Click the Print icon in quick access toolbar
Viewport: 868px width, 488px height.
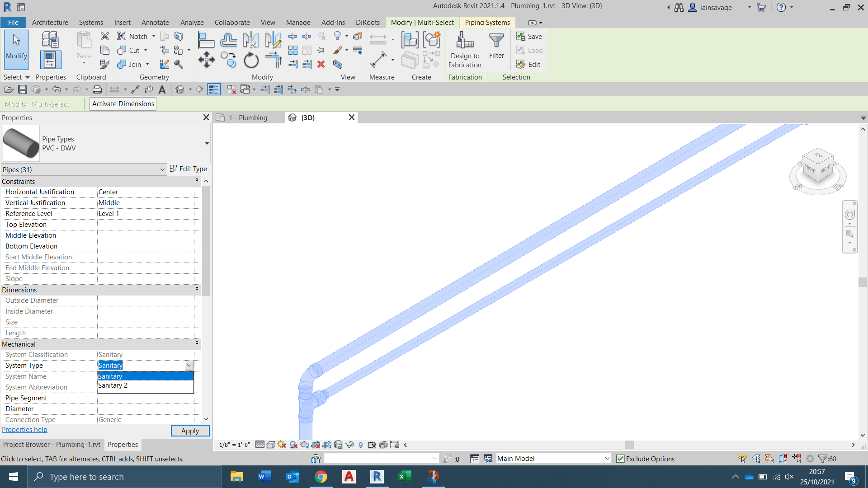(97, 89)
